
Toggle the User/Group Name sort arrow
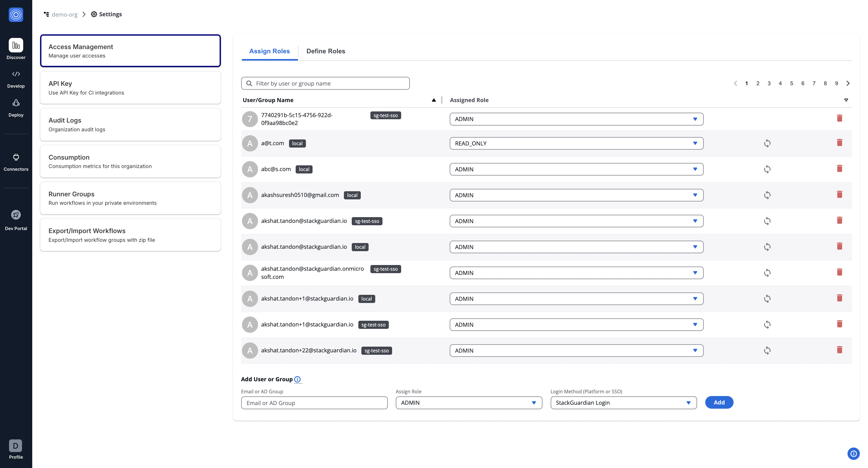[x=434, y=100]
